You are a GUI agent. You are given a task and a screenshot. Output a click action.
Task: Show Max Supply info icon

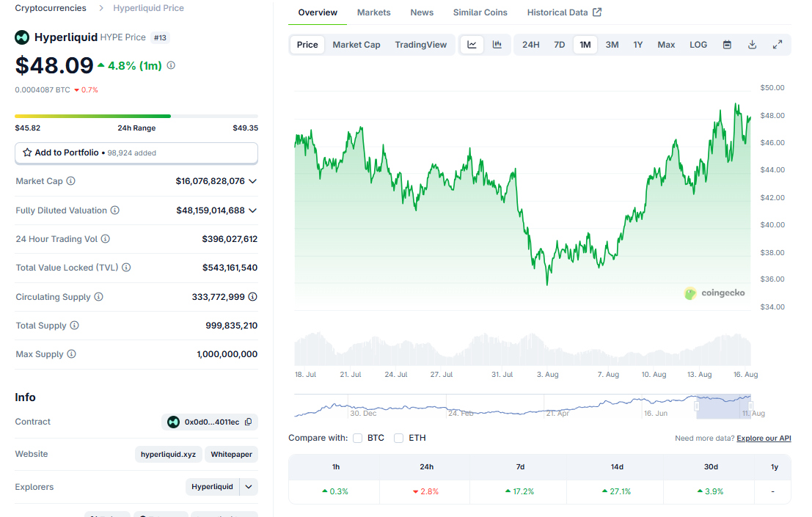coord(71,354)
